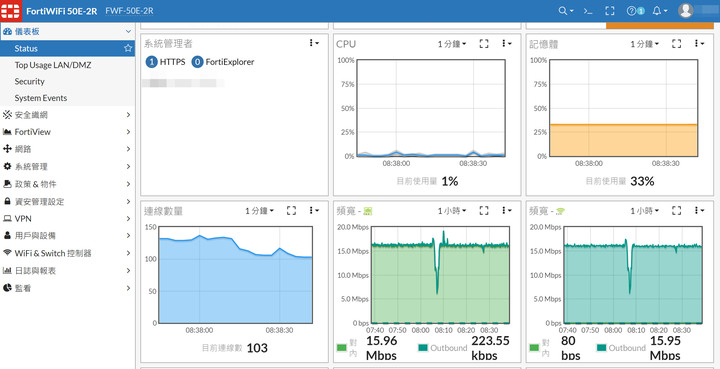This screenshot has width=720, height=369.
Task: Expand wired 頻寬 widget to full screen
Action: 484,210
